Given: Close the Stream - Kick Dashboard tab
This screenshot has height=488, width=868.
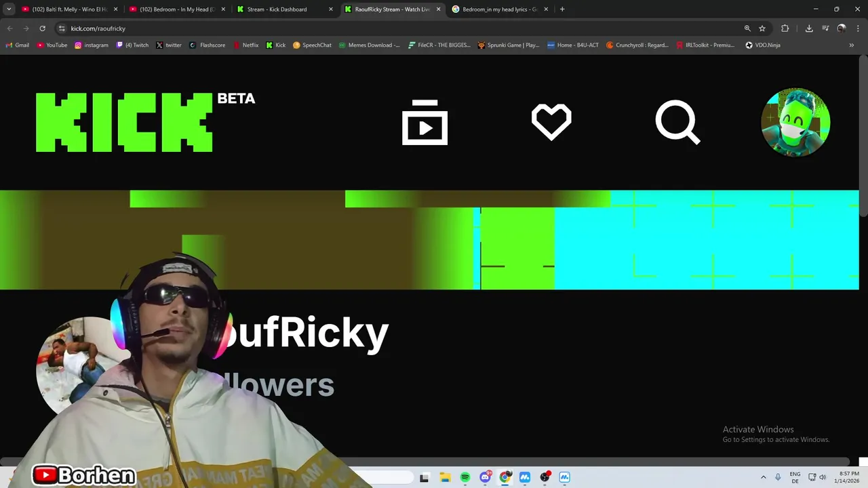Looking at the screenshot, I should pyautogui.click(x=331, y=9).
